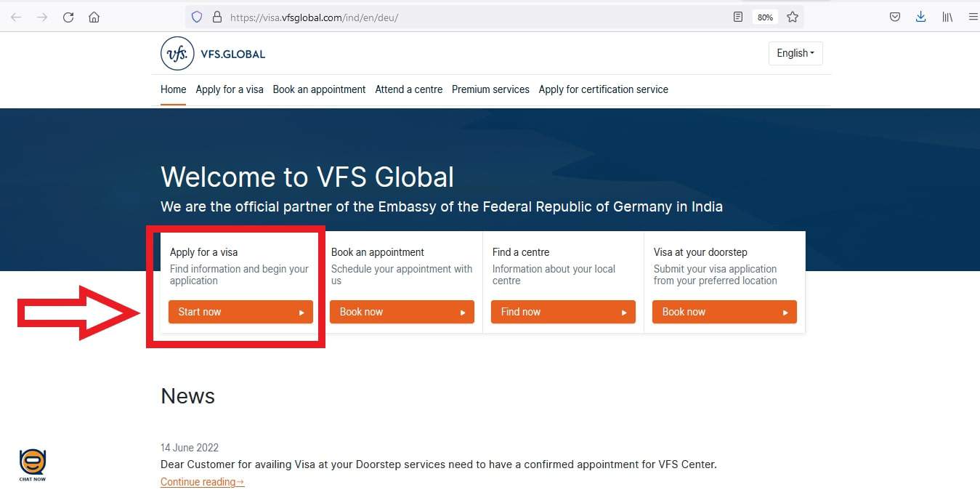980x495 pixels.
Task: Click Book now under Book an appointment
Action: (402, 312)
